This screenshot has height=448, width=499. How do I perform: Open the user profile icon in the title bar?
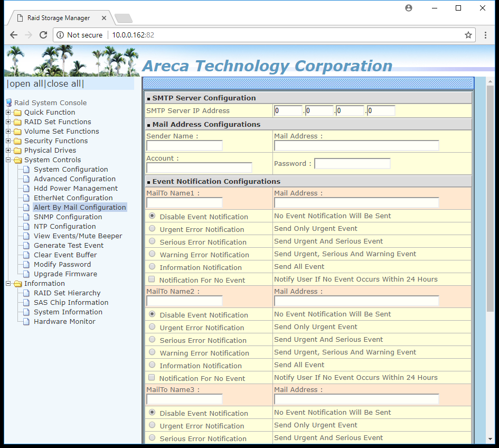tap(409, 8)
